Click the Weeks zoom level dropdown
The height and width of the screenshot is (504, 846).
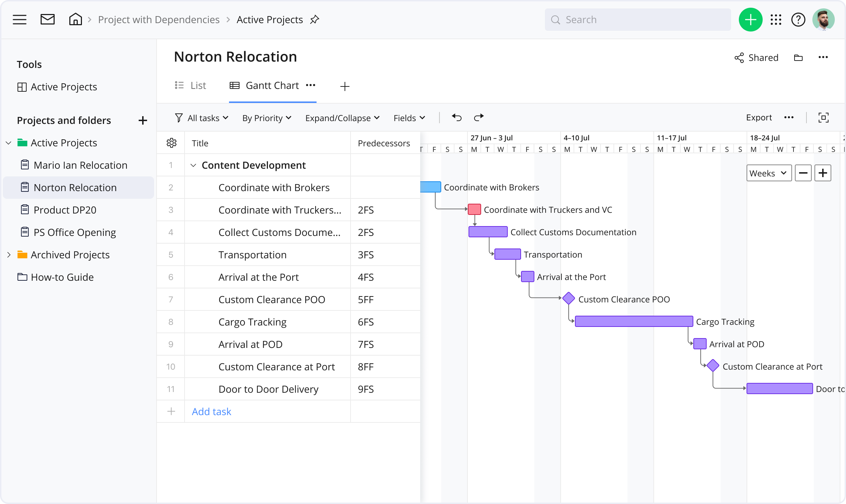click(768, 173)
